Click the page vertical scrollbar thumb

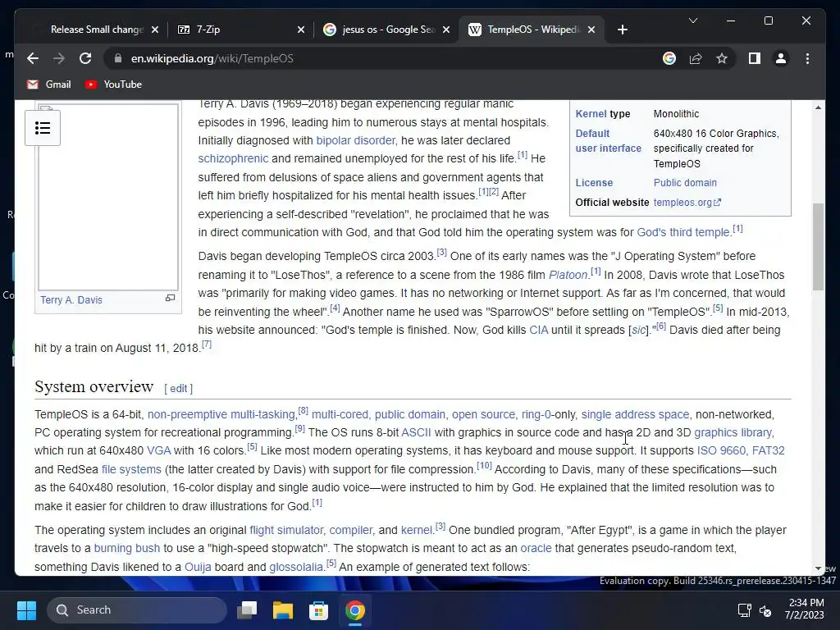tap(818, 247)
